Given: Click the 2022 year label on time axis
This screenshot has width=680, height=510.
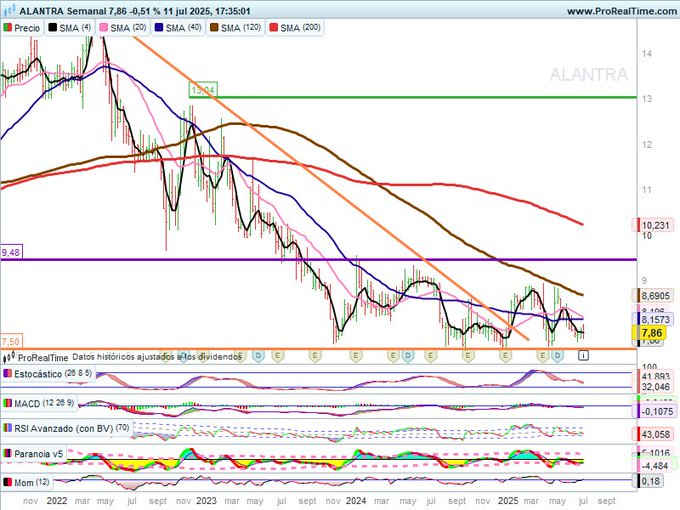Looking at the screenshot, I should click(57, 501).
